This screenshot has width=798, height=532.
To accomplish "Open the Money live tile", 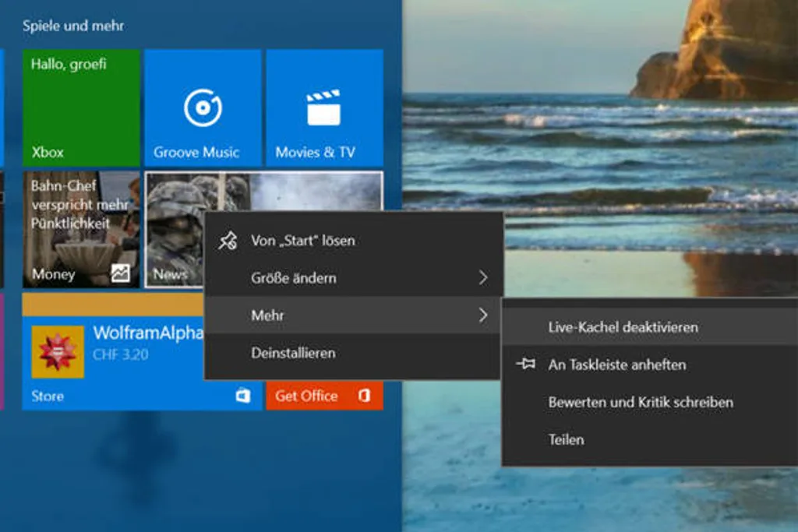I will tap(81, 229).
